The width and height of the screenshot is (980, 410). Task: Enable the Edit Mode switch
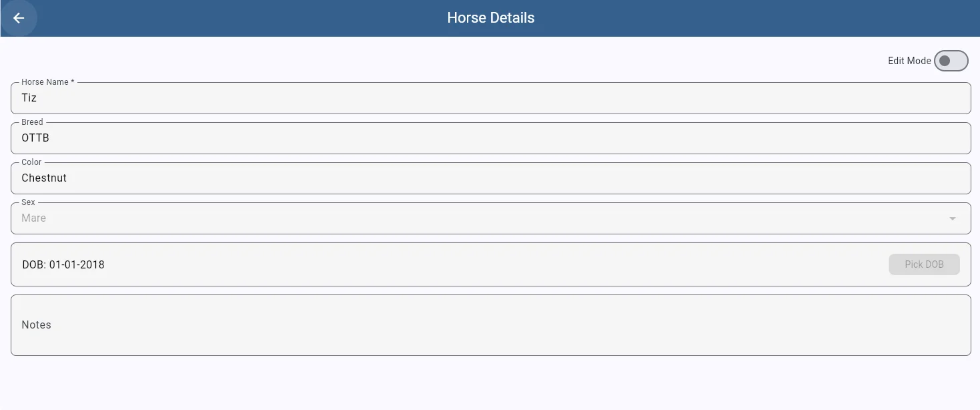951,61
